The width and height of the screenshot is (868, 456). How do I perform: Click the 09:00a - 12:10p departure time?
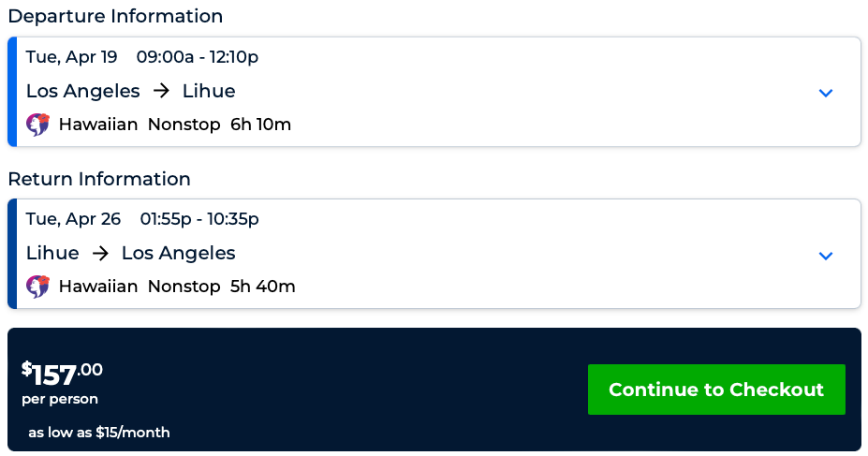pyautogui.click(x=198, y=57)
